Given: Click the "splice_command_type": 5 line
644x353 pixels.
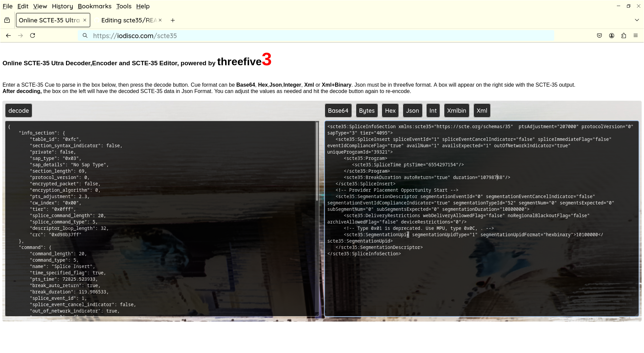Looking at the screenshot, I should (x=64, y=222).
